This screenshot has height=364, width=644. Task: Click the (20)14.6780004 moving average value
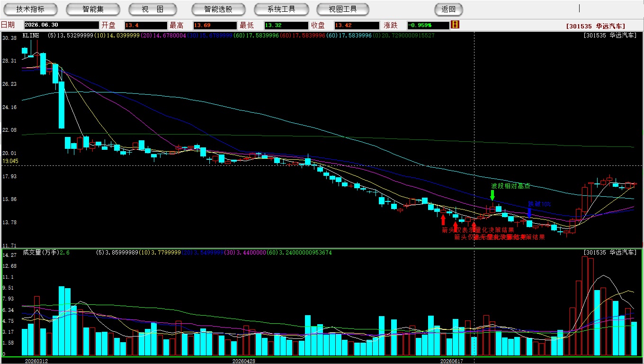click(164, 36)
